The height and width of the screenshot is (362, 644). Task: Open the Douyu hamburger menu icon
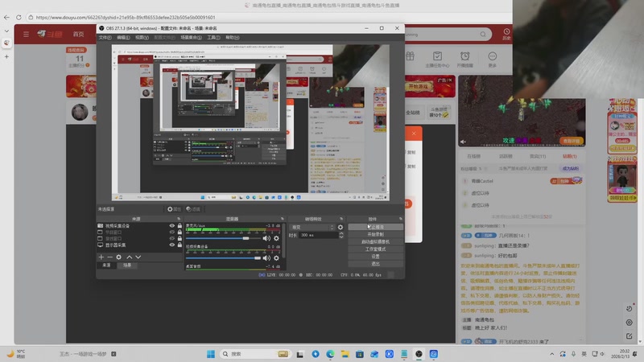tap(26, 34)
